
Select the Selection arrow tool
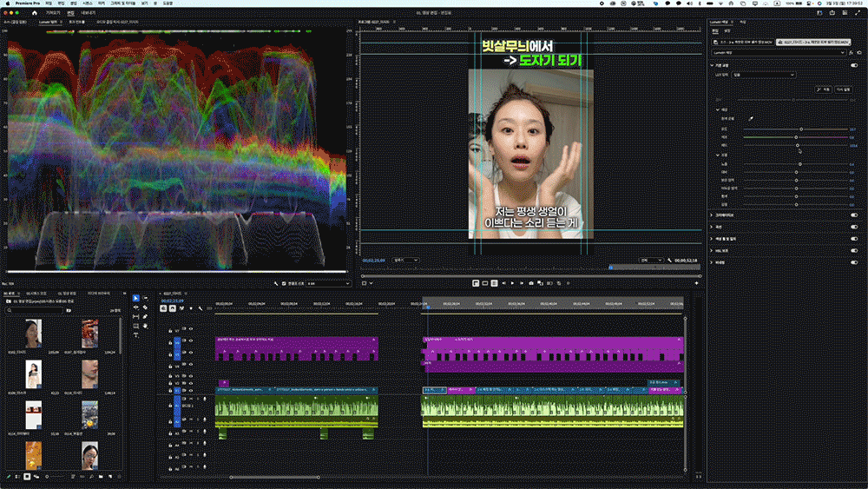tap(135, 299)
